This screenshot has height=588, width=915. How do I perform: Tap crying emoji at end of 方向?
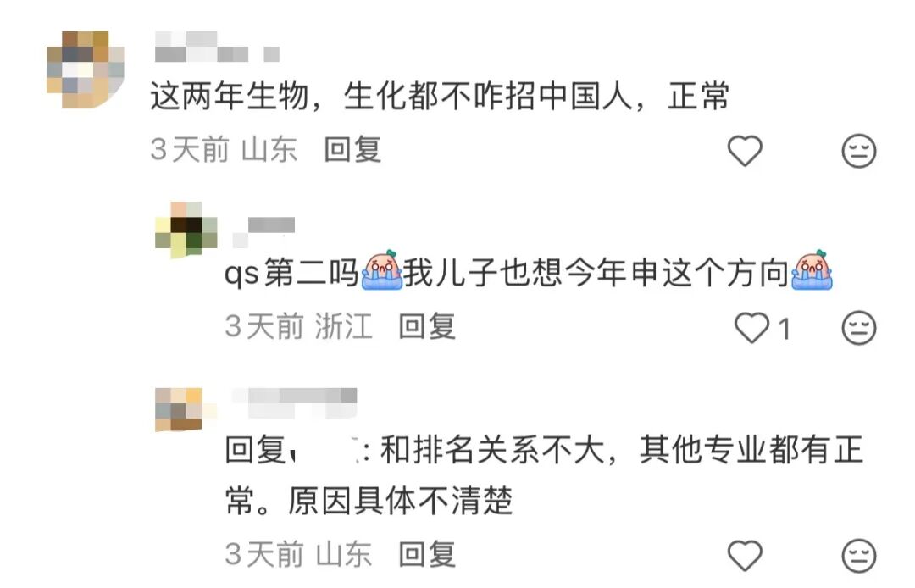[x=812, y=270]
